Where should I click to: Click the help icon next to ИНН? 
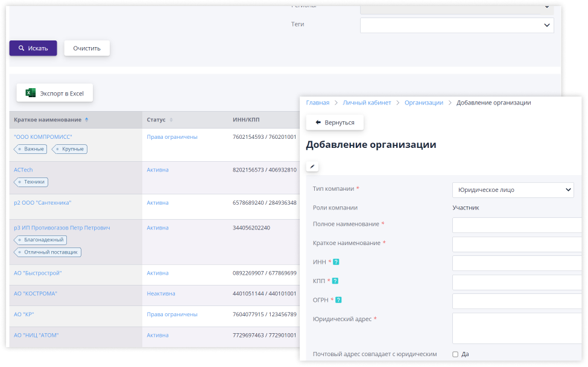click(336, 262)
